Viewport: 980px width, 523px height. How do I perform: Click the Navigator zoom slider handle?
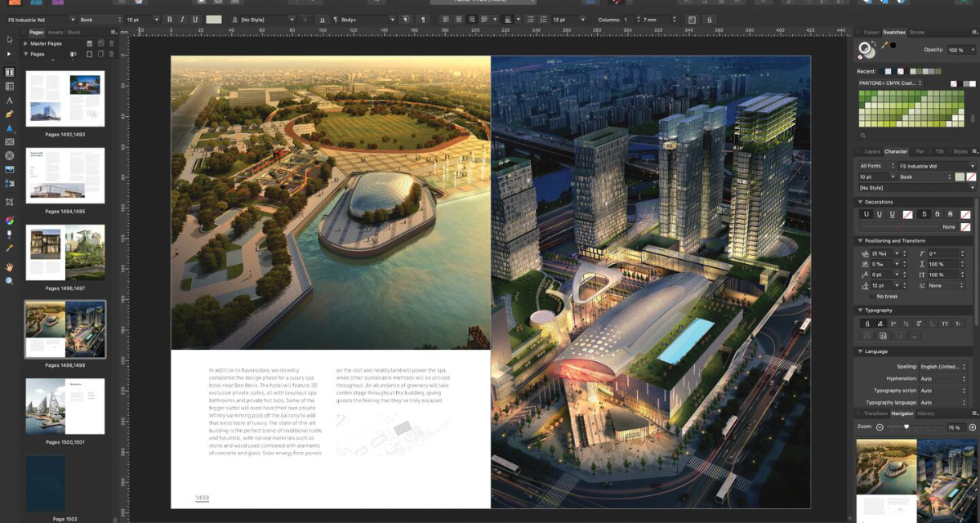[x=906, y=427]
